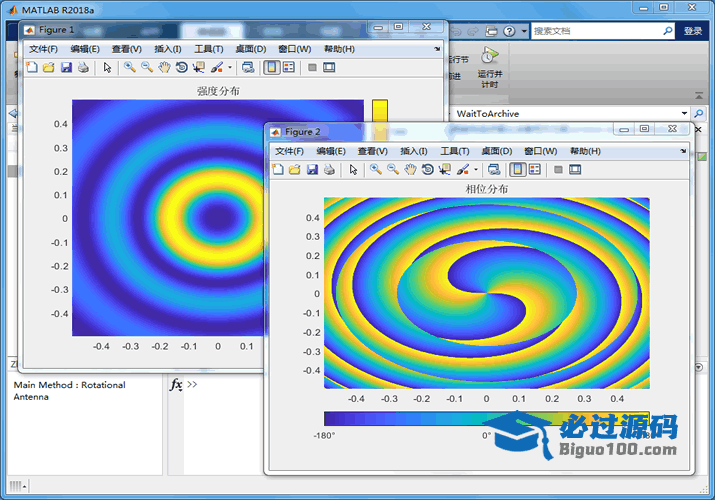Expand Brush tool dropdown arrow in Figure 2
This screenshot has width=715, height=500.
pyautogui.click(x=476, y=169)
